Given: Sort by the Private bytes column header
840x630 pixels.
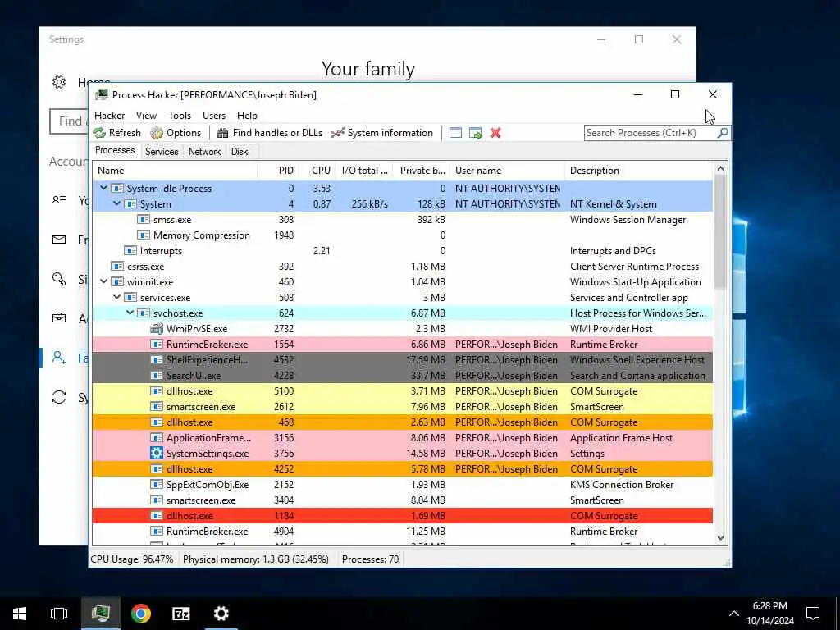Looking at the screenshot, I should coord(422,171).
